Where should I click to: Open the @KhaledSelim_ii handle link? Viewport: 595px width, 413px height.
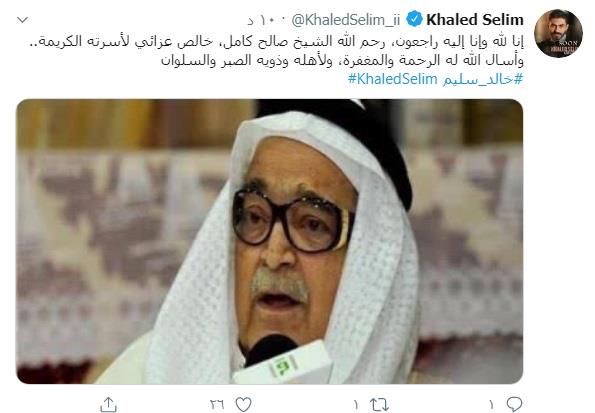[x=346, y=20]
